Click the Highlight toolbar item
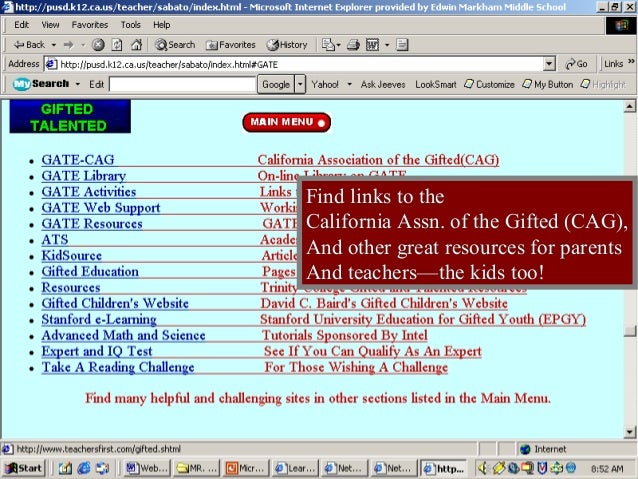 pyautogui.click(x=603, y=84)
